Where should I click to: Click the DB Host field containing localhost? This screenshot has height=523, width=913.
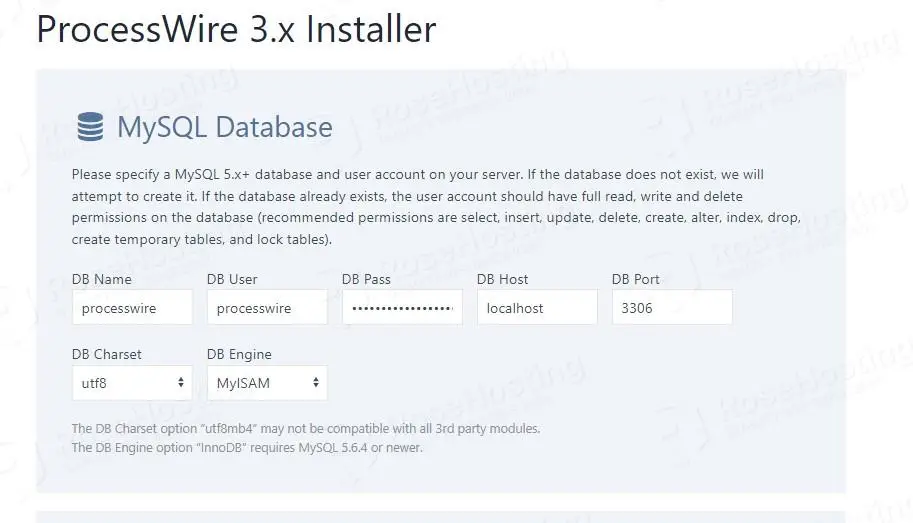[537, 308]
